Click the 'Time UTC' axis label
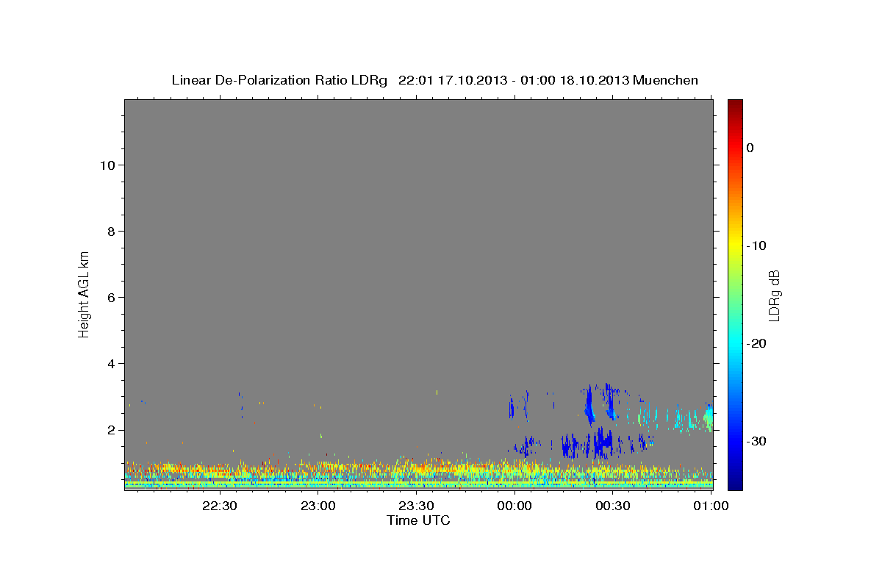The width and height of the screenshot is (882, 588). (418, 520)
